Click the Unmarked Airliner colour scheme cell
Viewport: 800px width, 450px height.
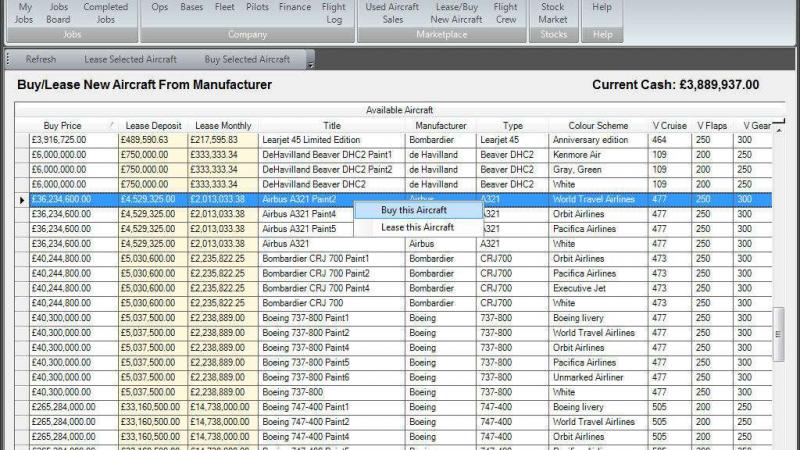pos(598,378)
